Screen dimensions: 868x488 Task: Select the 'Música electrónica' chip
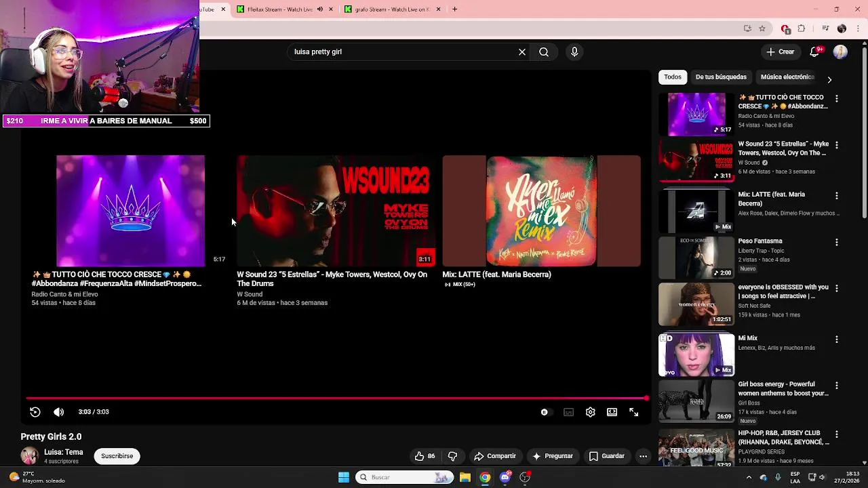click(x=787, y=77)
